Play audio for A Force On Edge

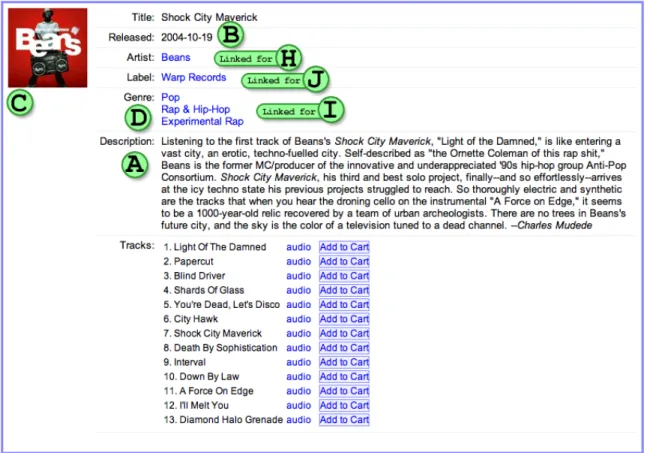point(298,391)
